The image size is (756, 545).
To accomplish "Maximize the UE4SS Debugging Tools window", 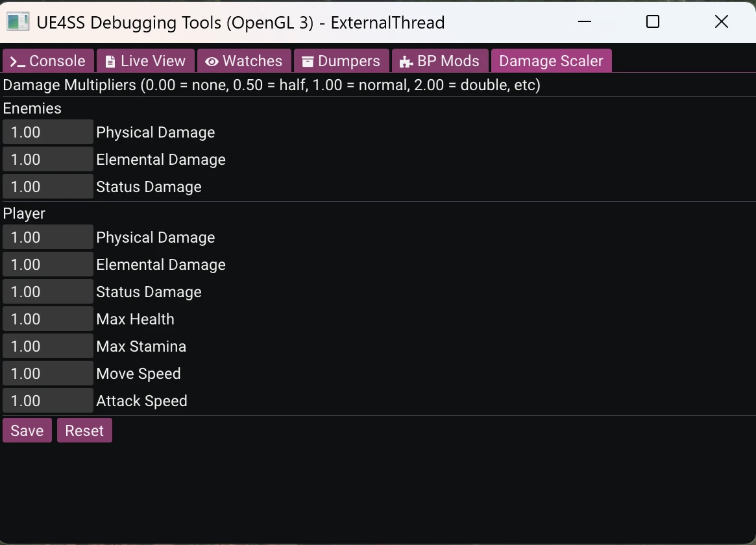I will point(652,21).
